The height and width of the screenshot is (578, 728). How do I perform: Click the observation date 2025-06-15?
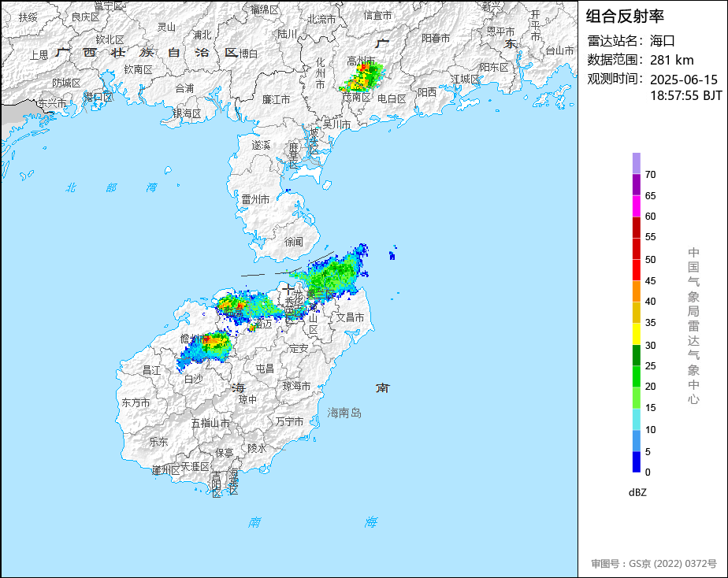tap(684, 80)
